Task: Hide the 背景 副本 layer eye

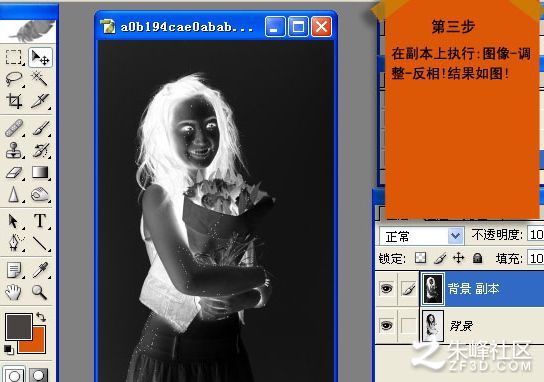Action: (386, 288)
